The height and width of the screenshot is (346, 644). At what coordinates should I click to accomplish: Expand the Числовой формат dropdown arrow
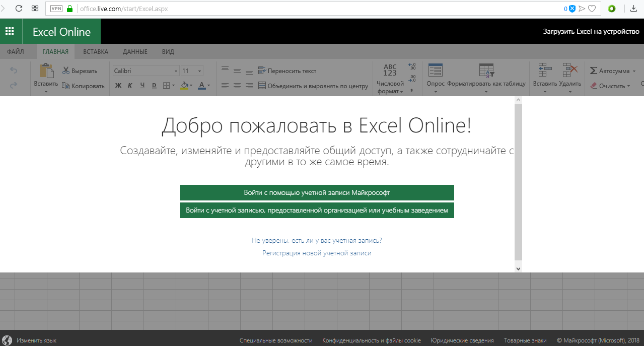pos(402,92)
